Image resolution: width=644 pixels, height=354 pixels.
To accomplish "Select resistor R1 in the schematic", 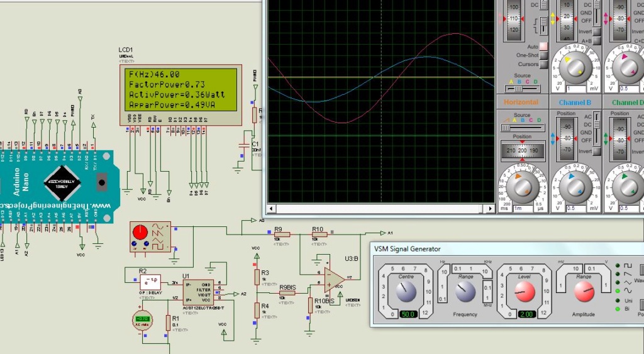I will pos(168,323).
